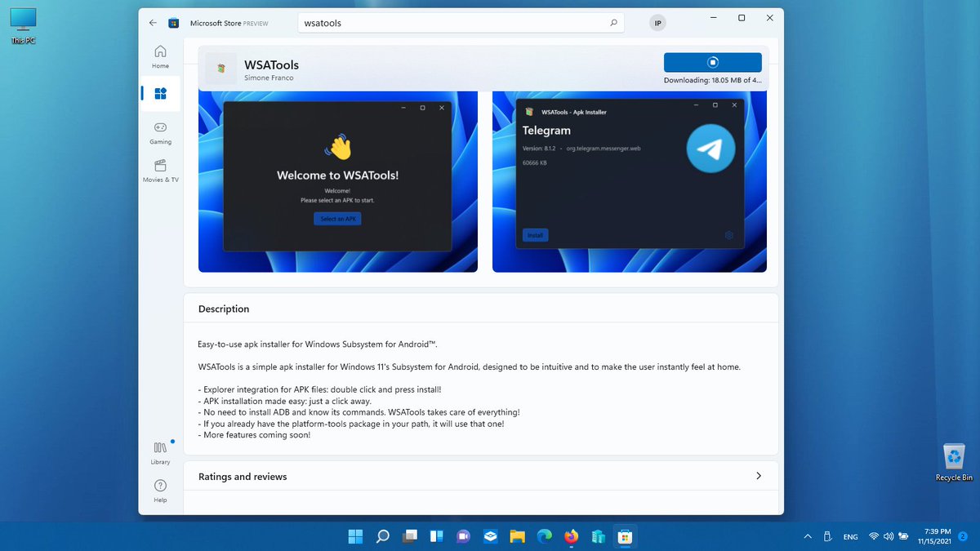This screenshot has height=551, width=980.
Task: Open the Telegram Apk Installer screenshot
Action: click(x=630, y=181)
